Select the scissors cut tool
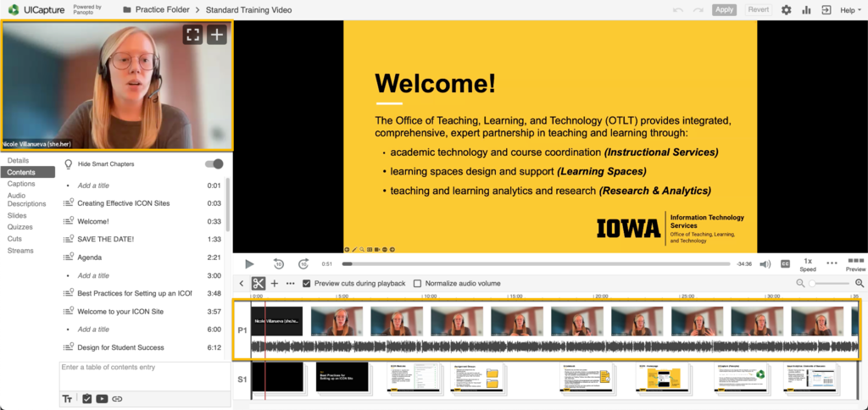The width and height of the screenshot is (868, 410). 259,283
